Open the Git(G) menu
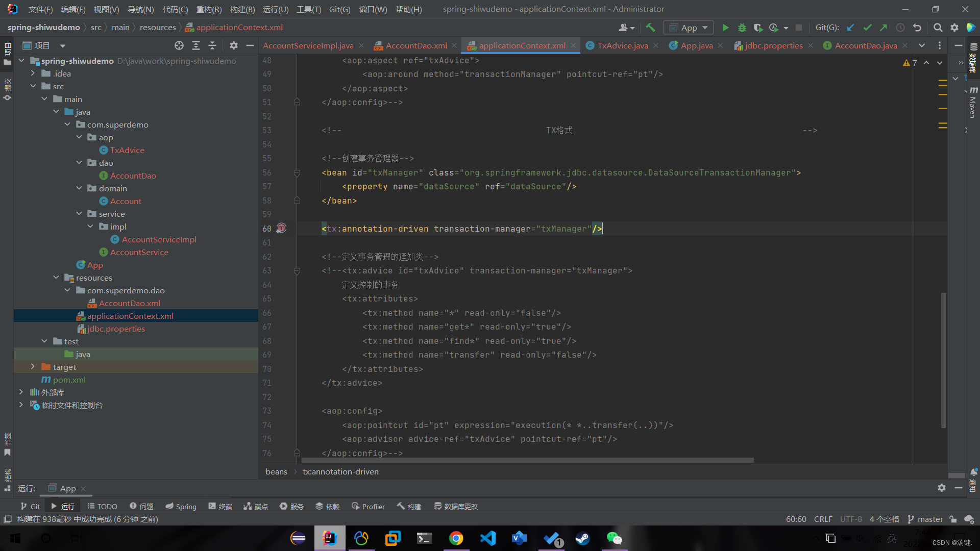 coord(339,9)
